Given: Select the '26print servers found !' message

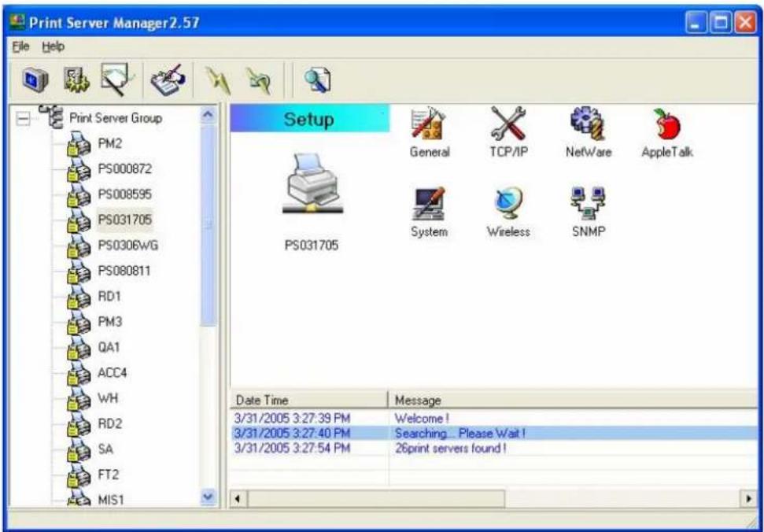Looking at the screenshot, I should (450, 449).
